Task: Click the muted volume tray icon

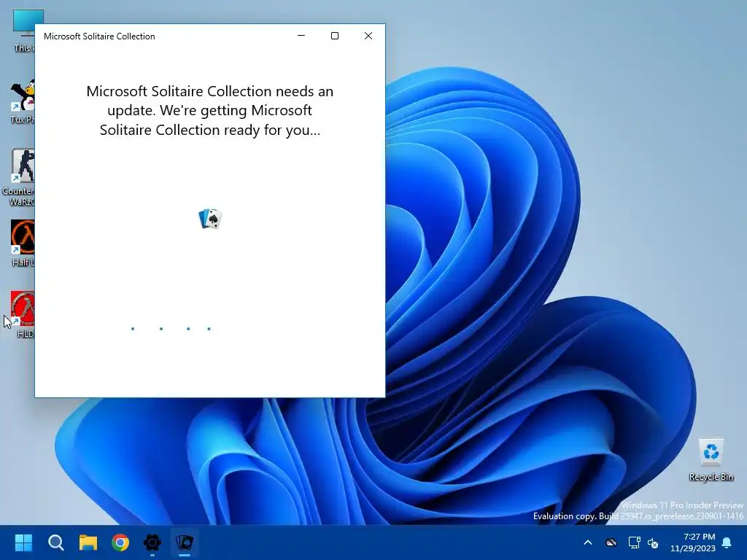Action: tap(653, 542)
